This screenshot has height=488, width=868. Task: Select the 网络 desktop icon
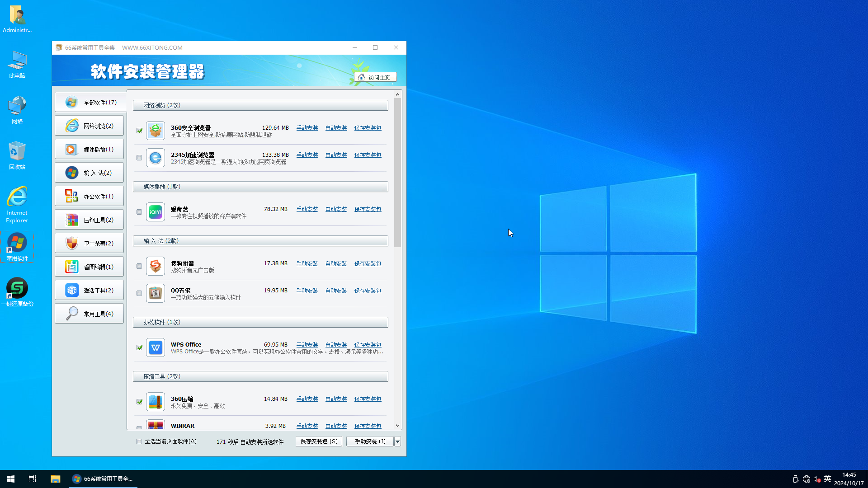coord(17,110)
